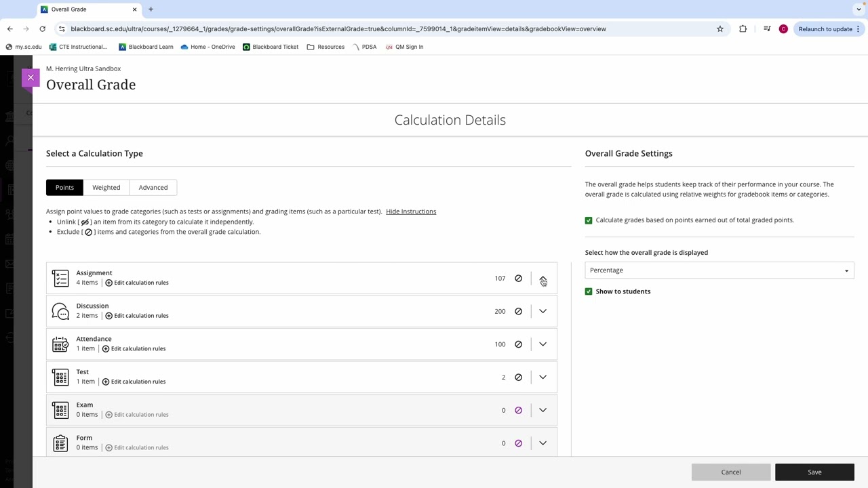Open a new browser tab
Viewport: 868px width, 488px height.
(151, 9)
